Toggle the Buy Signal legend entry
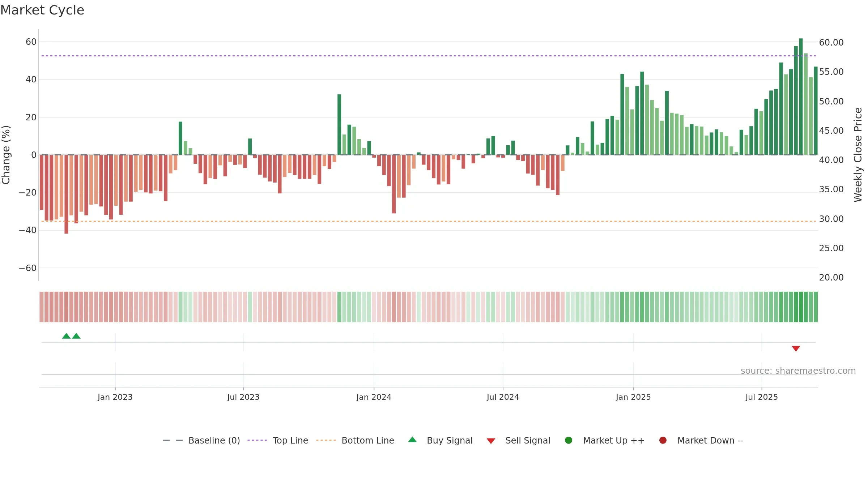This screenshot has height=488, width=868. pos(440,440)
